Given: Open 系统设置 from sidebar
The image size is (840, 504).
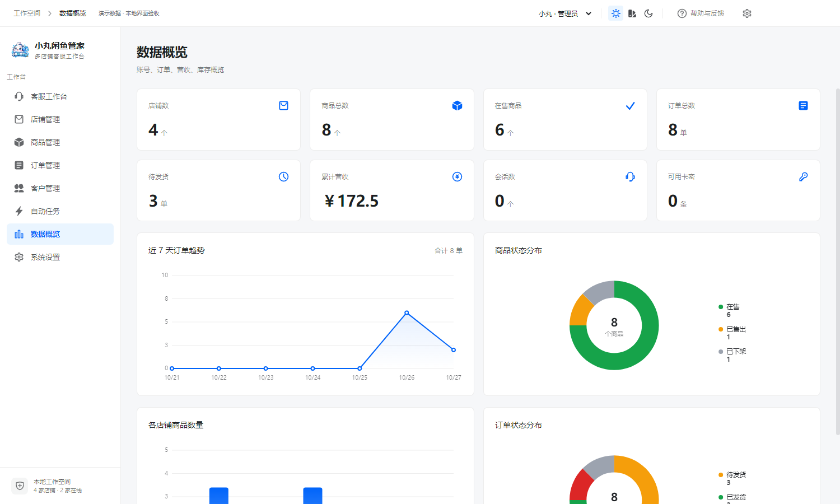Looking at the screenshot, I should [x=60, y=257].
